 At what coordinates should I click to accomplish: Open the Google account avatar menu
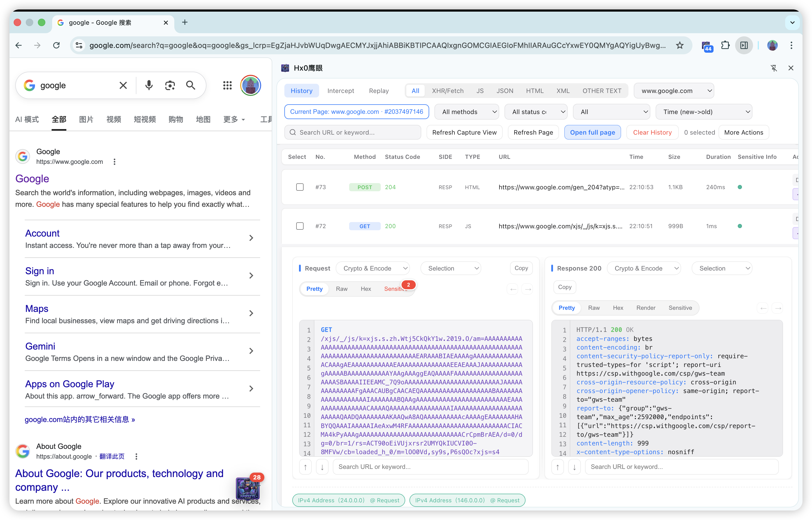pyautogui.click(x=250, y=85)
